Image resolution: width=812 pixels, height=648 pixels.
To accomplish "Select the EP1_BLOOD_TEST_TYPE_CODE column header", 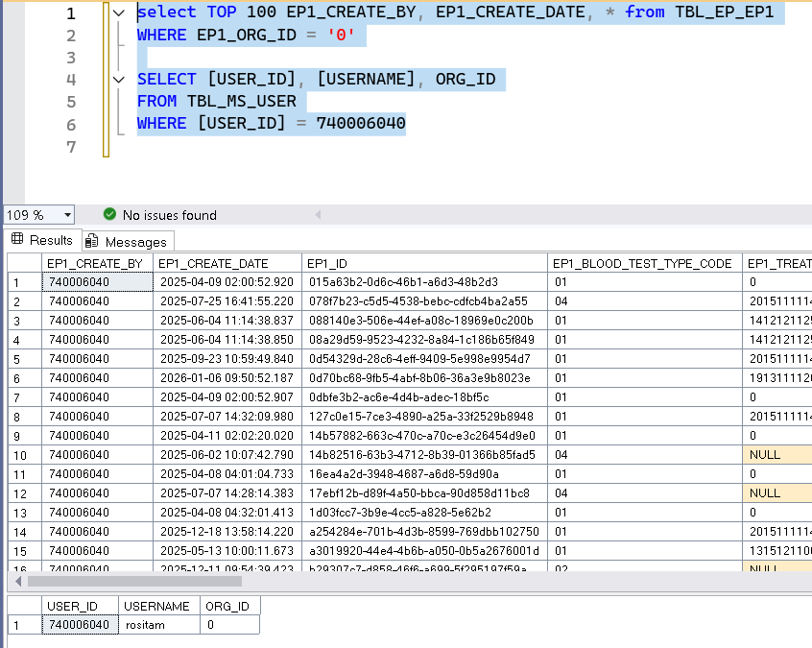I will click(642, 263).
